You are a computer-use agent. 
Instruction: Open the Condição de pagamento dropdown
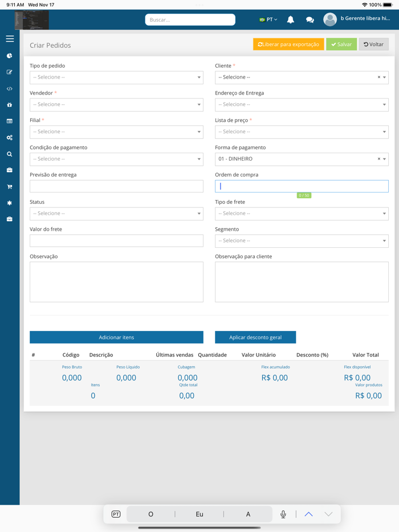coord(116,159)
